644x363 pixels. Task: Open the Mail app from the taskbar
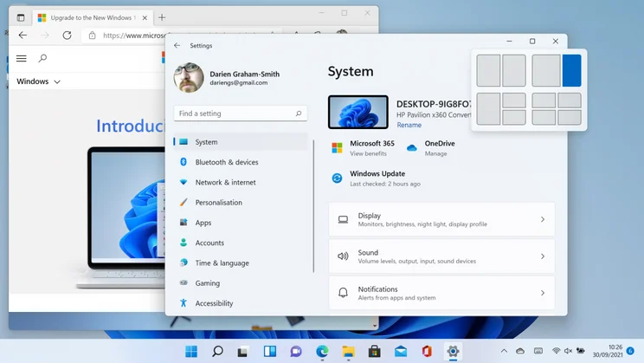pyautogui.click(x=401, y=352)
